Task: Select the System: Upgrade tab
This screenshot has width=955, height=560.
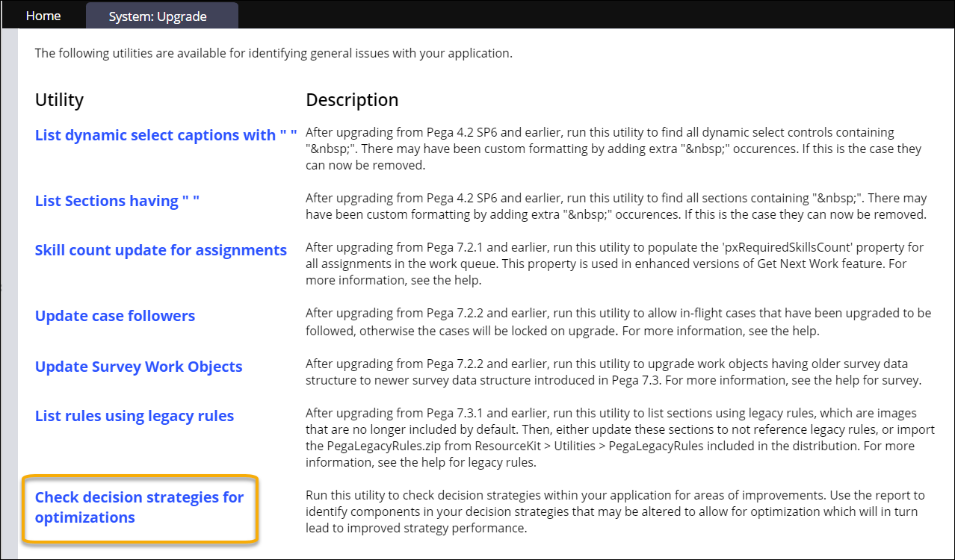Action: click(x=158, y=16)
